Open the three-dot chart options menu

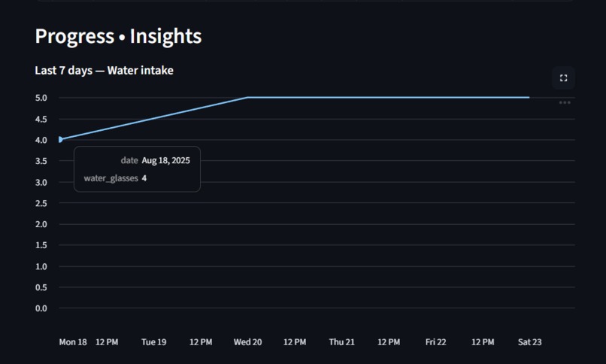(565, 103)
